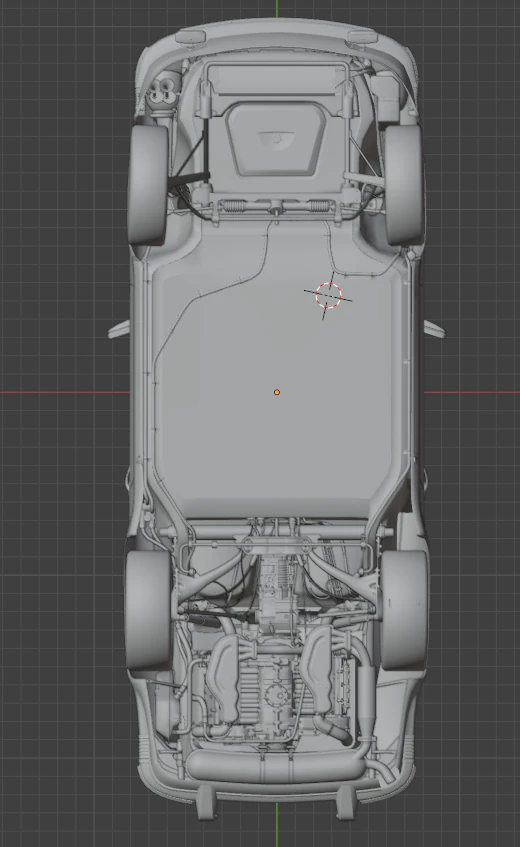Select the car's right side mirror
Image resolution: width=520 pixels, height=847 pixels.
tap(434, 329)
